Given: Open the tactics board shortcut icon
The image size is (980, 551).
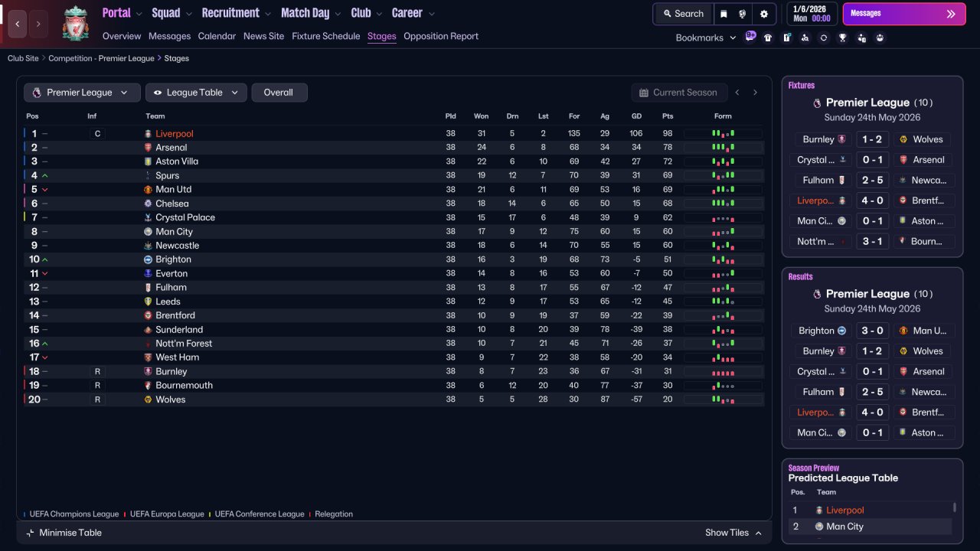Looking at the screenshot, I should (x=786, y=37).
